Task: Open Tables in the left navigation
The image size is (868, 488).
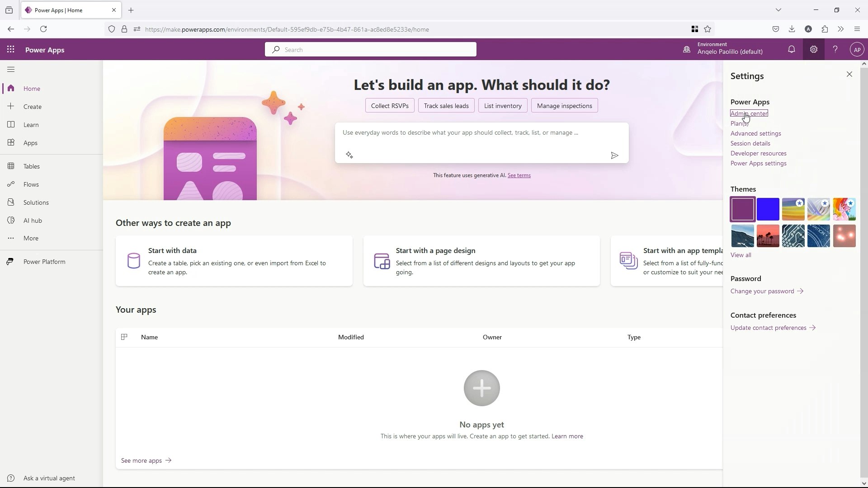Action: pos(32,166)
